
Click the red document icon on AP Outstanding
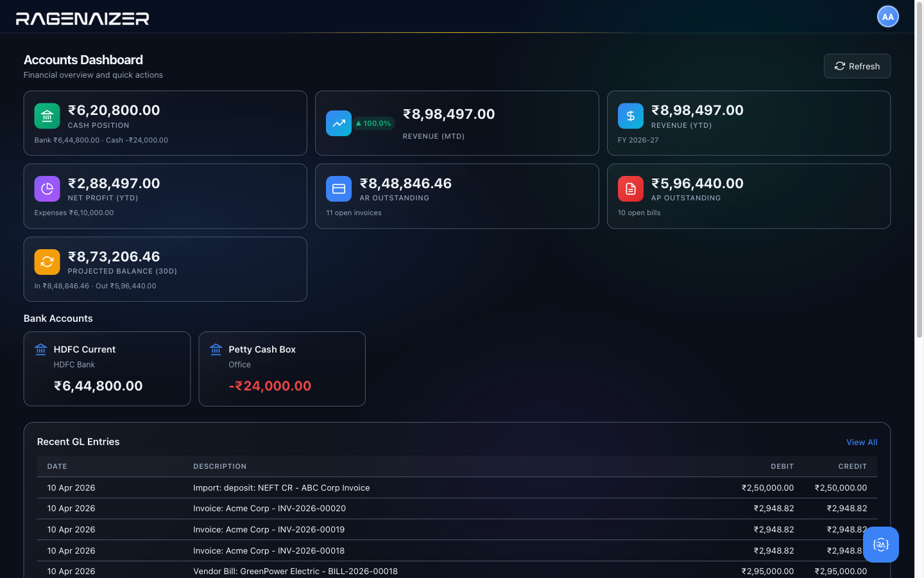pos(631,189)
